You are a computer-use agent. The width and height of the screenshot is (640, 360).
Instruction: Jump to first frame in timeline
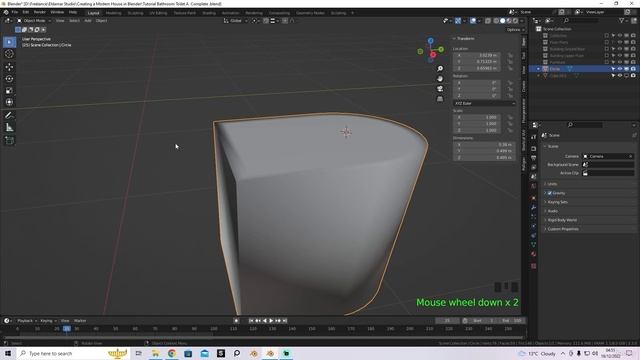coord(251,321)
